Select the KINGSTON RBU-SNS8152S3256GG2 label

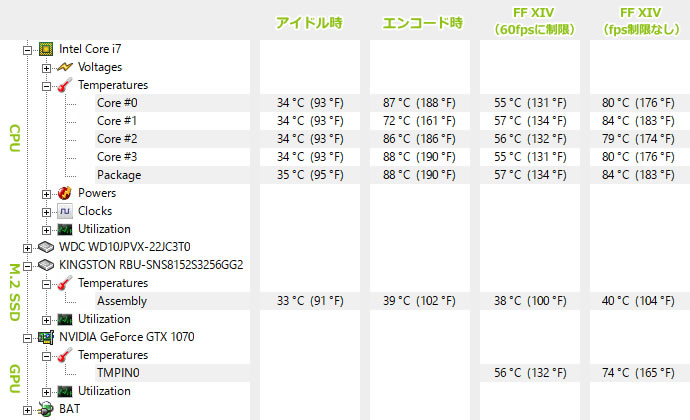pyautogui.click(x=151, y=265)
